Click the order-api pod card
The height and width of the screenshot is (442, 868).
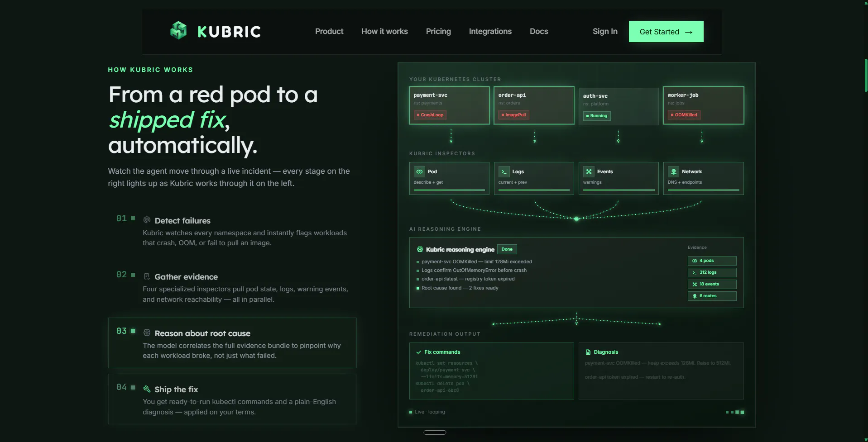point(534,105)
